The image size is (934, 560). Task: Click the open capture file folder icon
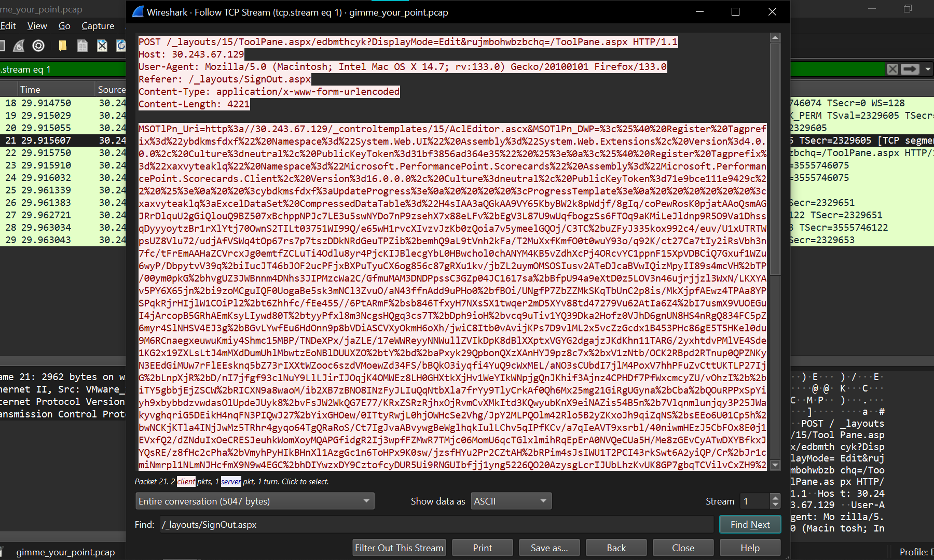click(x=62, y=46)
